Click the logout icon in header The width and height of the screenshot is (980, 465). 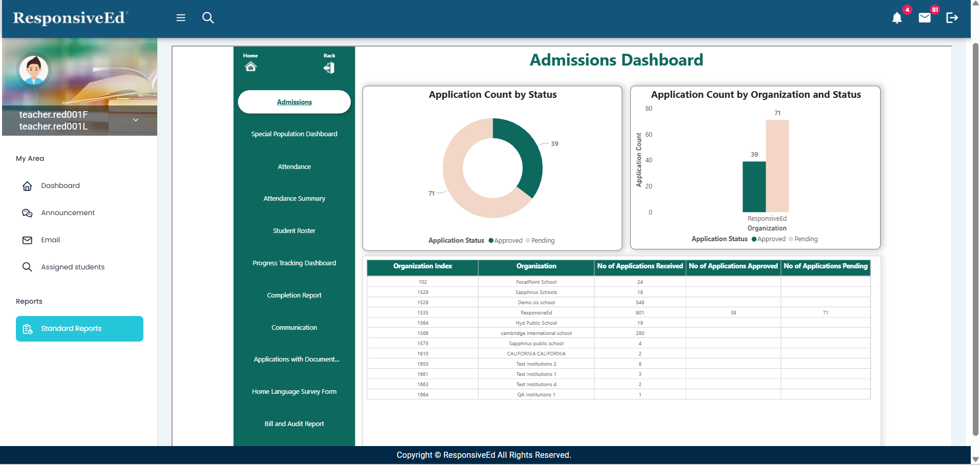pyautogui.click(x=952, y=18)
